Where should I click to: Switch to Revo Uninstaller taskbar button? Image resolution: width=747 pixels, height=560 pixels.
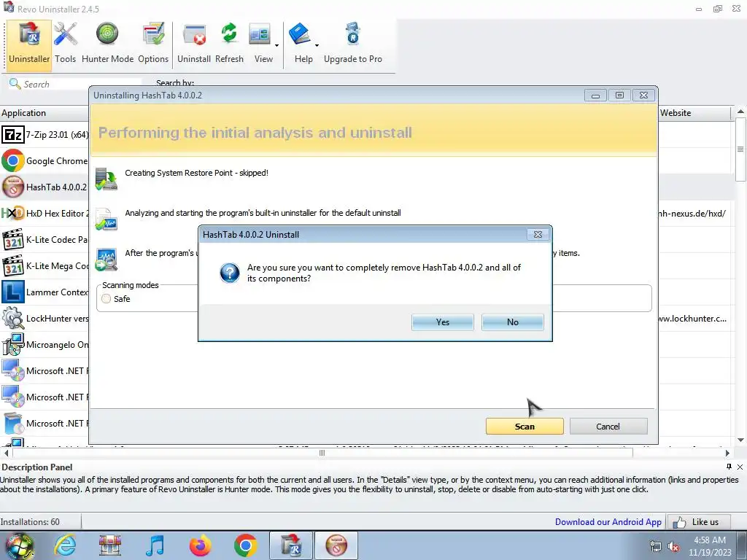pos(290,545)
